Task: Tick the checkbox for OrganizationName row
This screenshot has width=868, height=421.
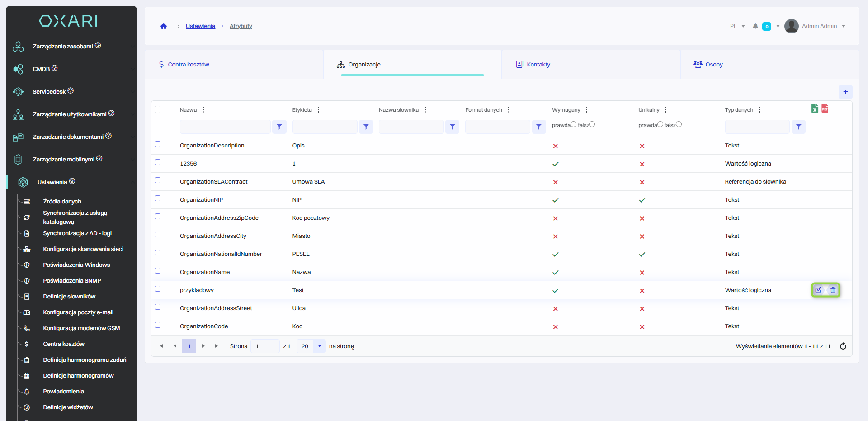Action: click(x=158, y=271)
